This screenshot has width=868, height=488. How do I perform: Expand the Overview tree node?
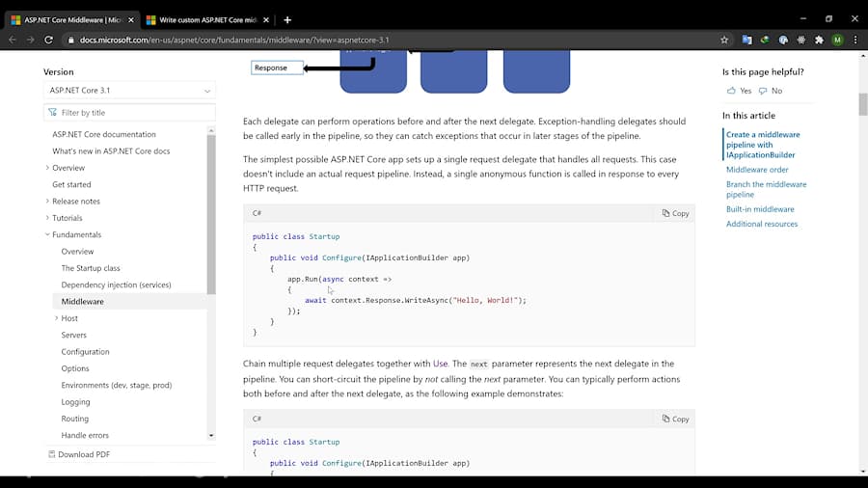tap(47, 168)
